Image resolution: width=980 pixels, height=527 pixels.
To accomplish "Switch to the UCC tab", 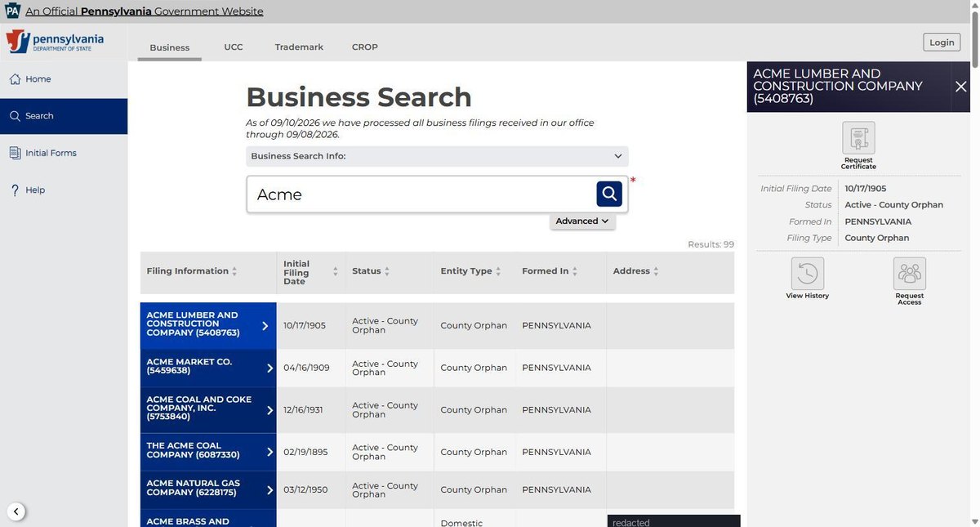I will click(x=234, y=47).
